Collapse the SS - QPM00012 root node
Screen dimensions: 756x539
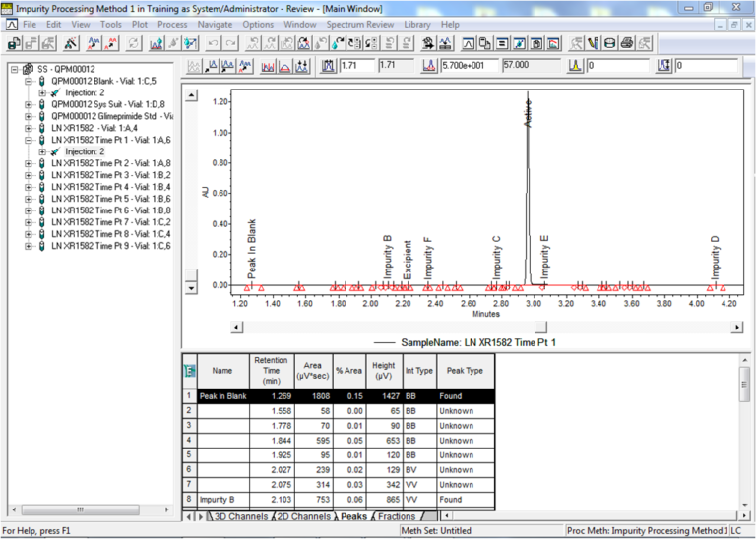(15, 70)
